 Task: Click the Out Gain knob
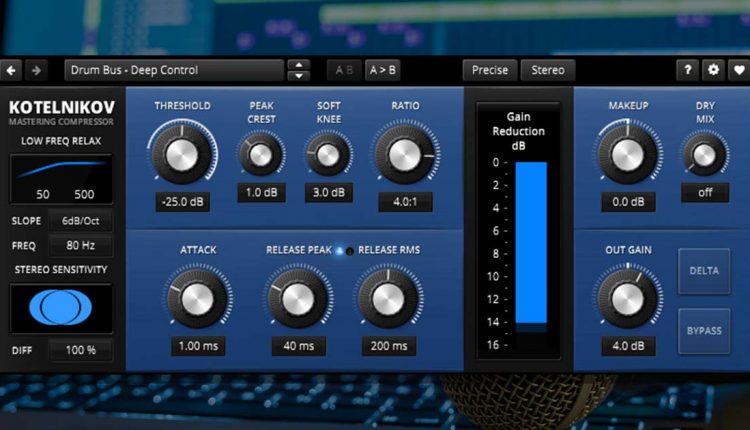coord(628,299)
